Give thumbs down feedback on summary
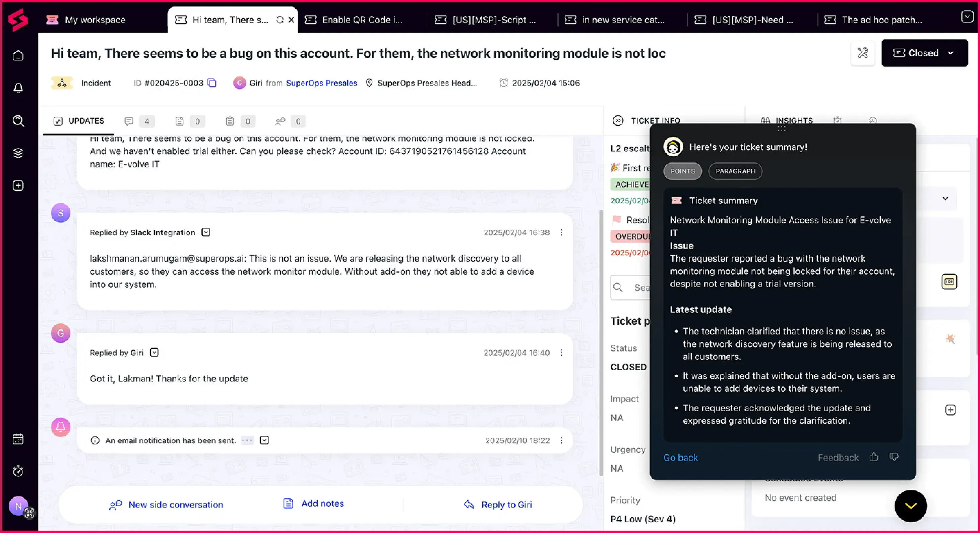This screenshot has height=533, width=980. tap(894, 457)
